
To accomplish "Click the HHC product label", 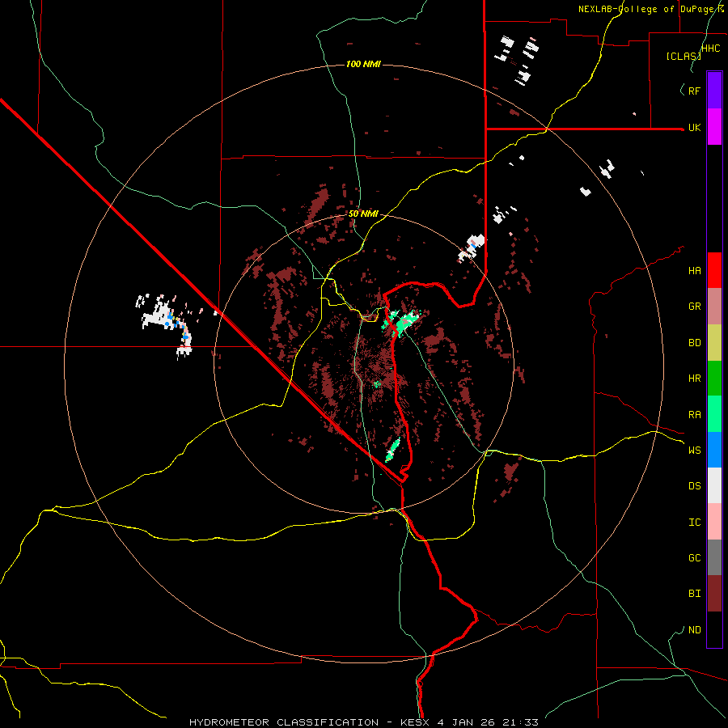I will tap(710, 49).
